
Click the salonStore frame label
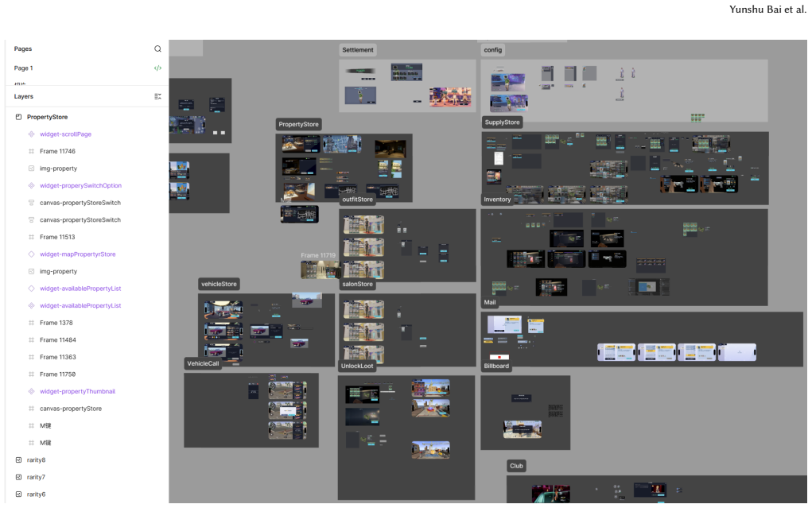pos(357,285)
